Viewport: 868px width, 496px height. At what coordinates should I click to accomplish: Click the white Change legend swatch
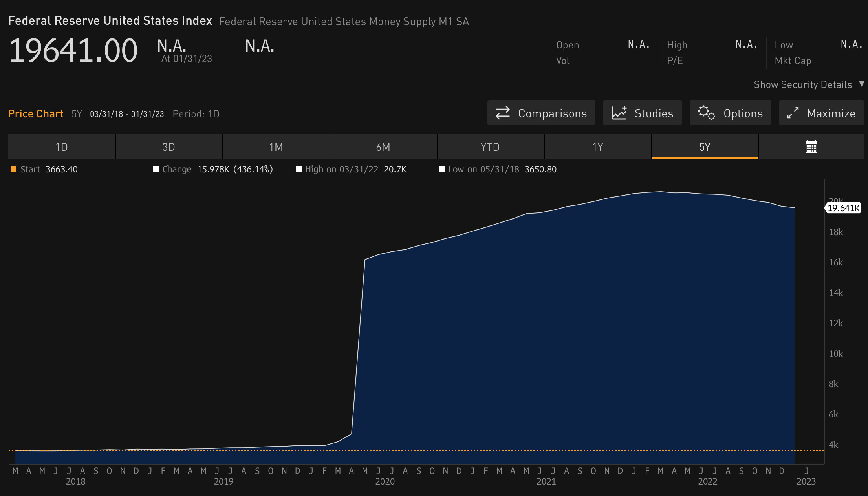[x=156, y=169]
